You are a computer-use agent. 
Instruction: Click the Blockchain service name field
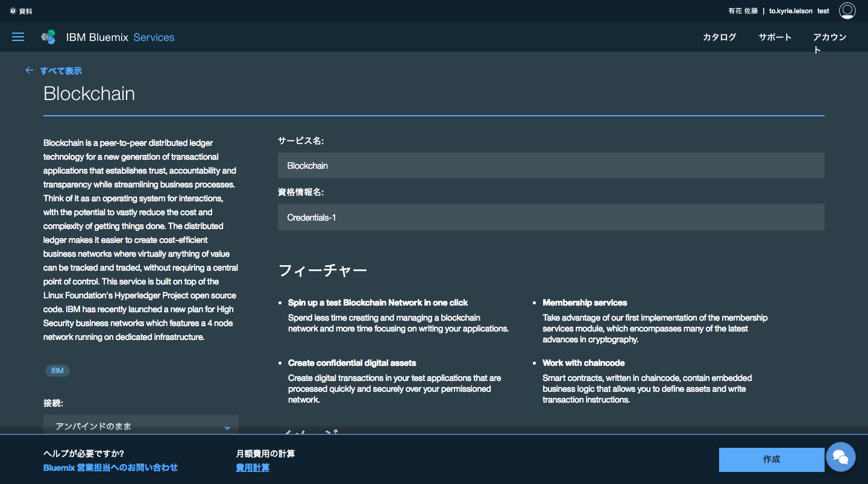(x=552, y=165)
